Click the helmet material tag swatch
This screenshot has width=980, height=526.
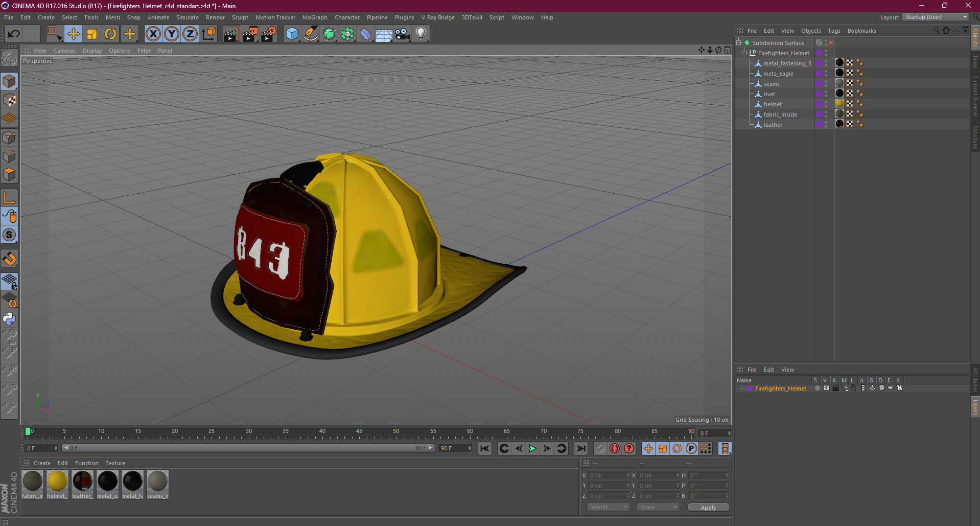pyautogui.click(x=839, y=104)
